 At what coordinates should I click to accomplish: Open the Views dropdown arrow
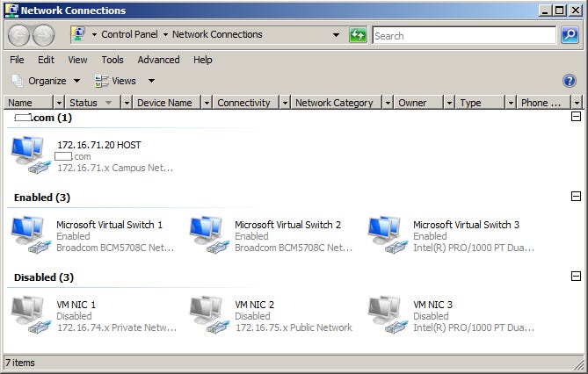[151, 81]
